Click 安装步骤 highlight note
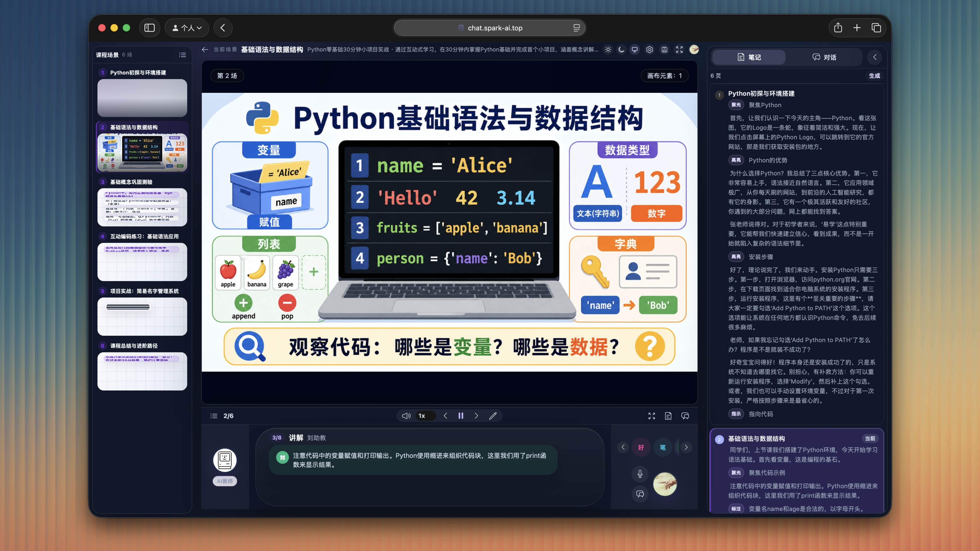The image size is (980, 551). coord(761,257)
